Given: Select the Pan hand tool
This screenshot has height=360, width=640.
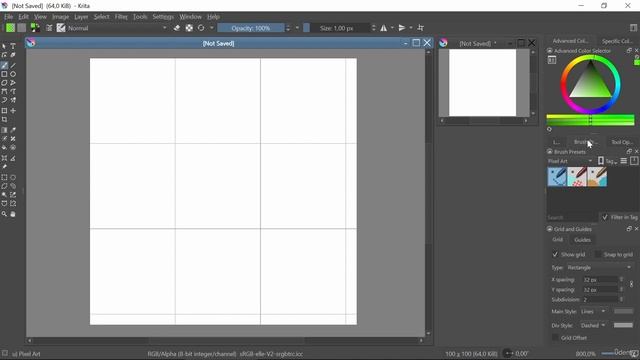Looking at the screenshot, I should coord(13,214).
